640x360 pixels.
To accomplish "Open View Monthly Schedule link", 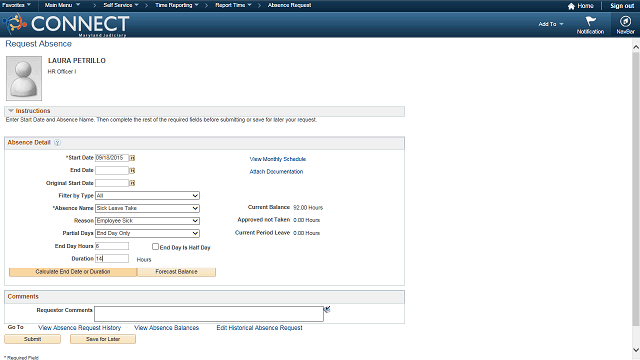I will pyautogui.click(x=278, y=159).
